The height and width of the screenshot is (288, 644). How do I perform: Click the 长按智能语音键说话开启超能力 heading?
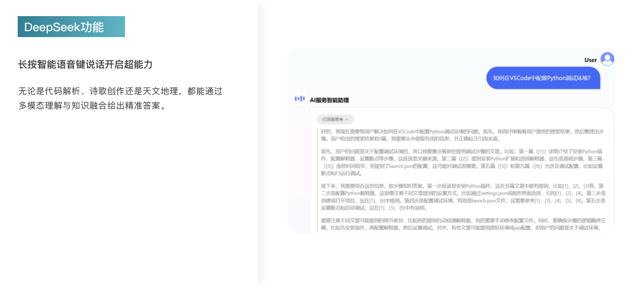pyautogui.click(x=85, y=64)
